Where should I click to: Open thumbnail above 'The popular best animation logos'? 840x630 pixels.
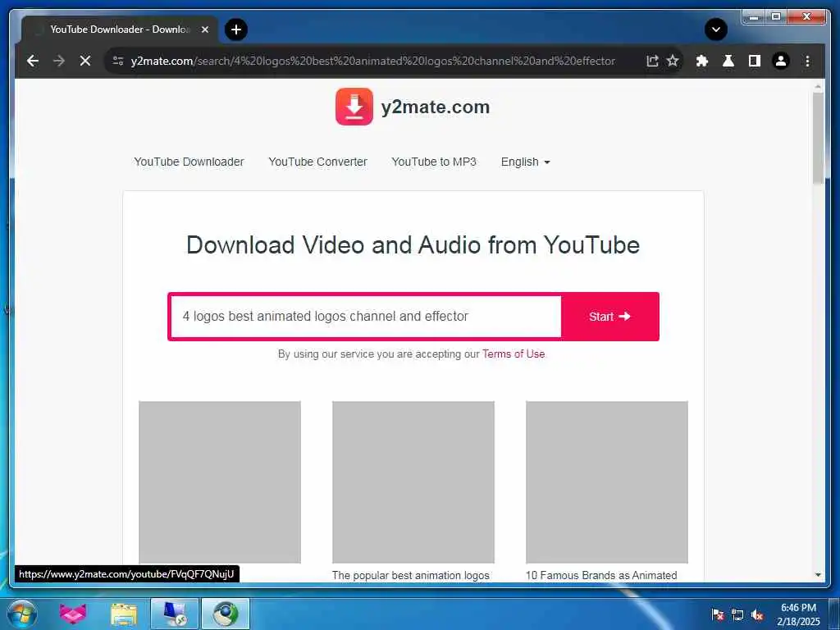[x=413, y=482]
